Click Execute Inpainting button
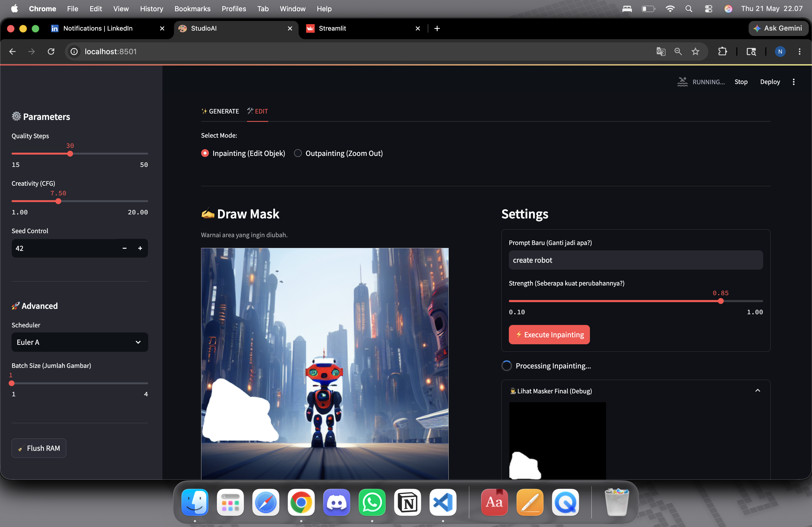 (x=549, y=334)
